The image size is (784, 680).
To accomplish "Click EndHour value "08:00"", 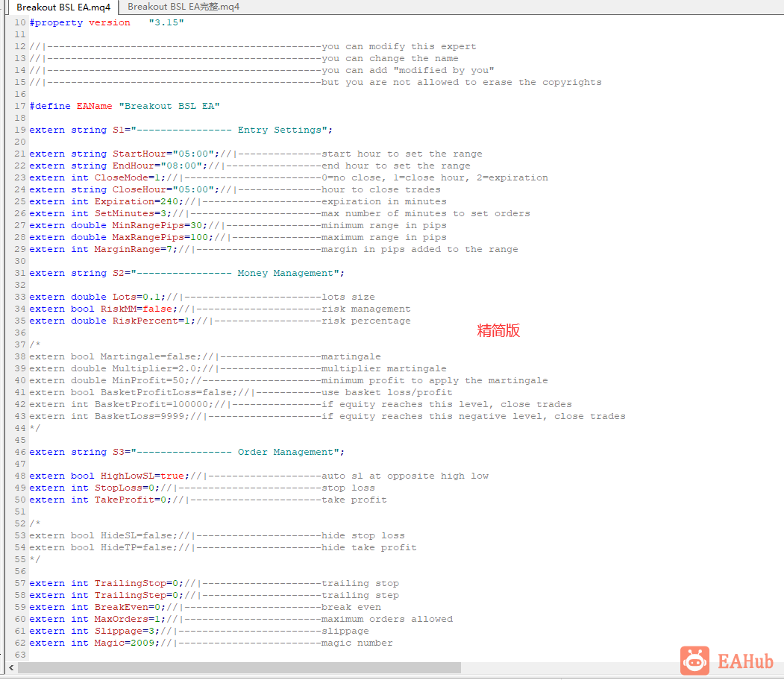I will (x=181, y=166).
